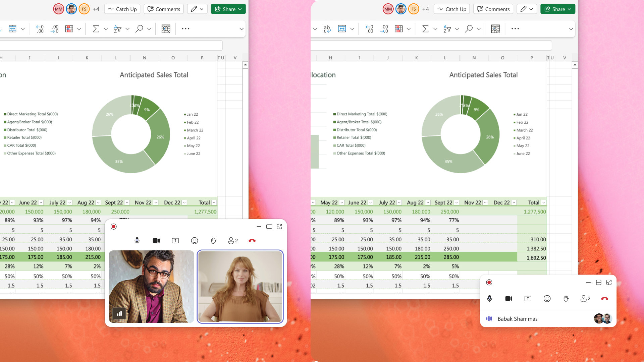
Task: Mute microphone in compact call window
Action: (x=489, y=299)
